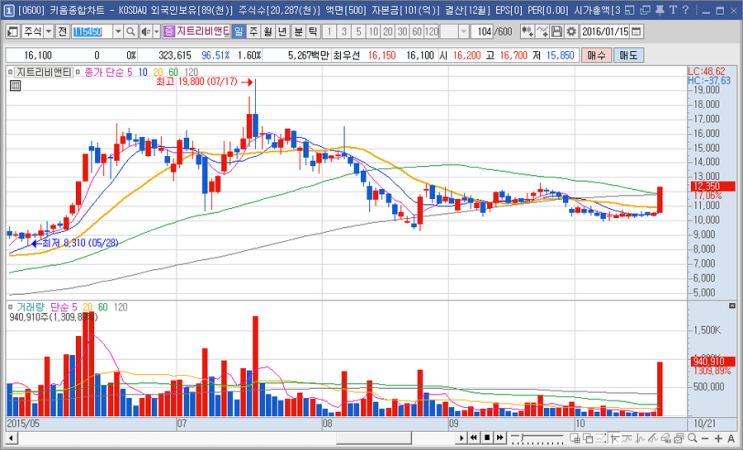Select the 60 interval button
743x450 pixels.
(x=417, y=32)
